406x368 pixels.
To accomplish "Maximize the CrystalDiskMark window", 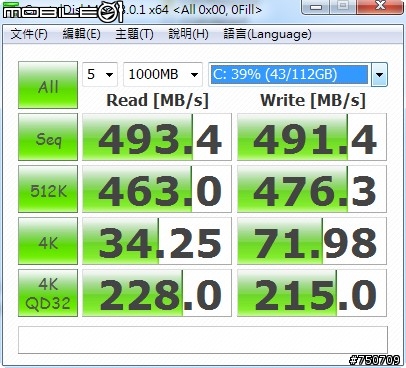I will (343, 6).
